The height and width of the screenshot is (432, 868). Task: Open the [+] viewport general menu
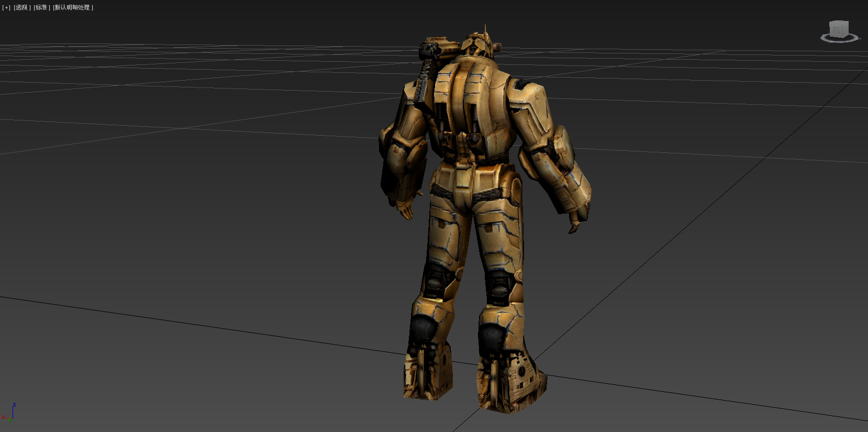pos(6,7)
